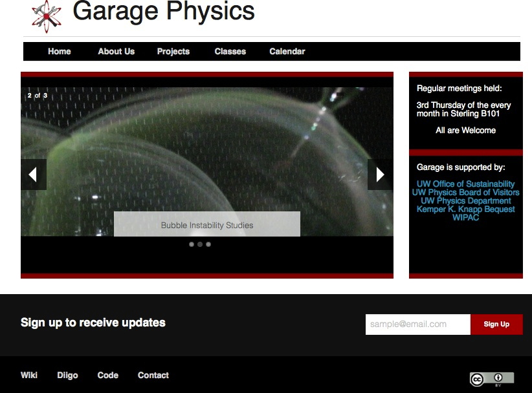Select the first slideshow pagination dot
532x393 pixels.
click(x=192, y=244)
